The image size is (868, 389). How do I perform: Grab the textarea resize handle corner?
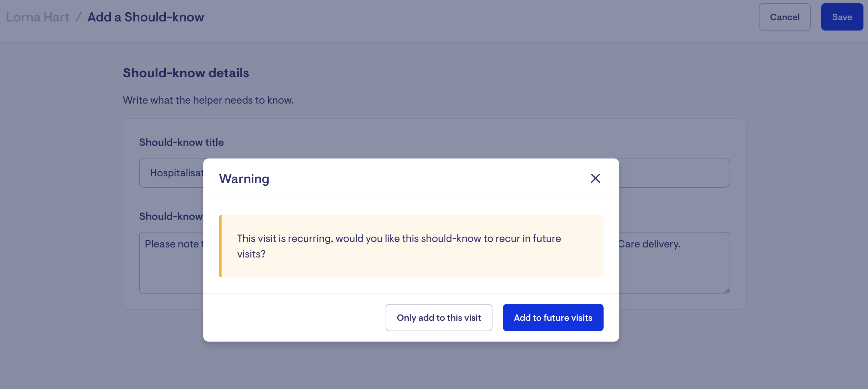[x=726, y=290]
